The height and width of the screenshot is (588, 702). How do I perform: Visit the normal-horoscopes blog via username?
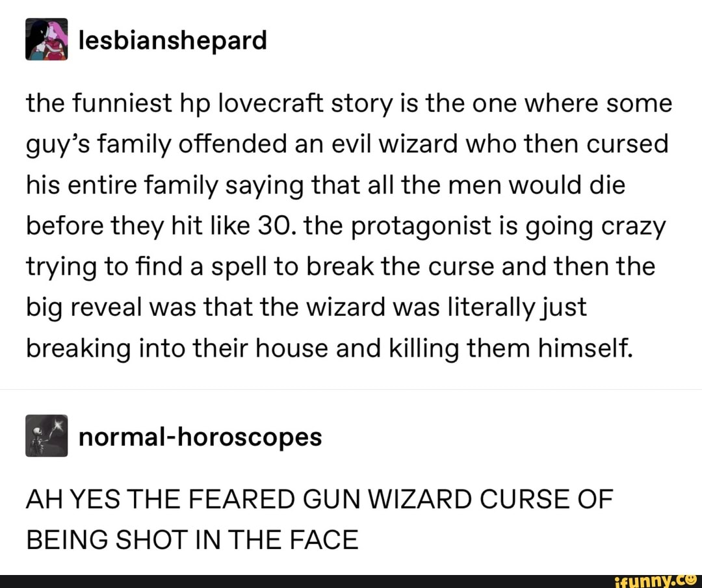[200, 437]
